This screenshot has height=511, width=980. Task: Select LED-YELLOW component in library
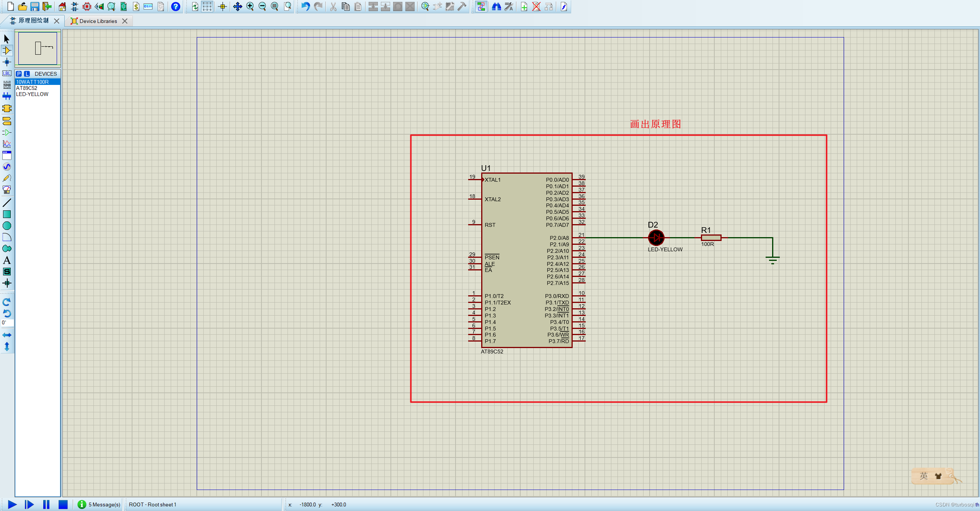point(33,94)
